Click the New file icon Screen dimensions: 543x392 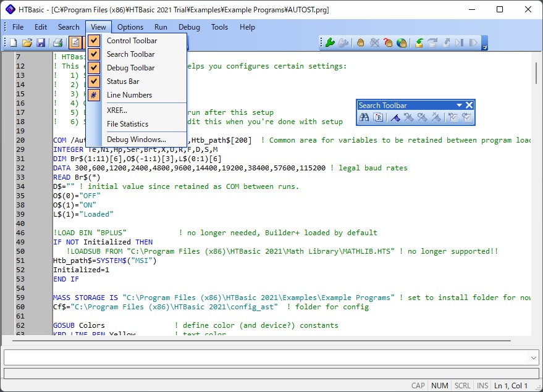point(14,43)
